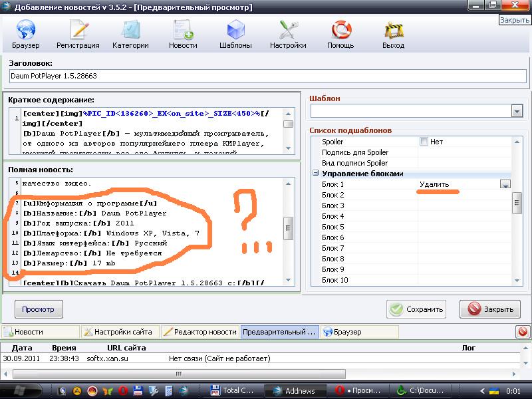Click the Сохранить button

point(416,309)
